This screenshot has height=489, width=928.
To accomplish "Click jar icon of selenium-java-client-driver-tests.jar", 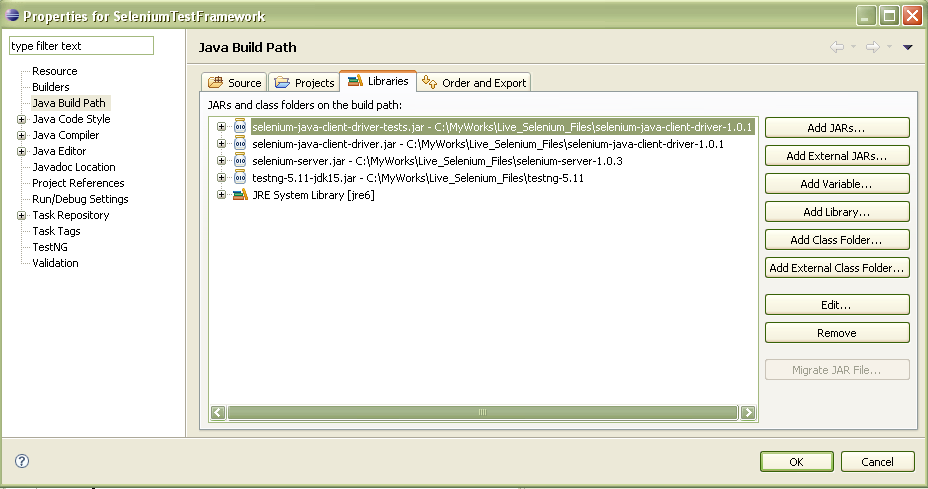I will coord(240,127).
